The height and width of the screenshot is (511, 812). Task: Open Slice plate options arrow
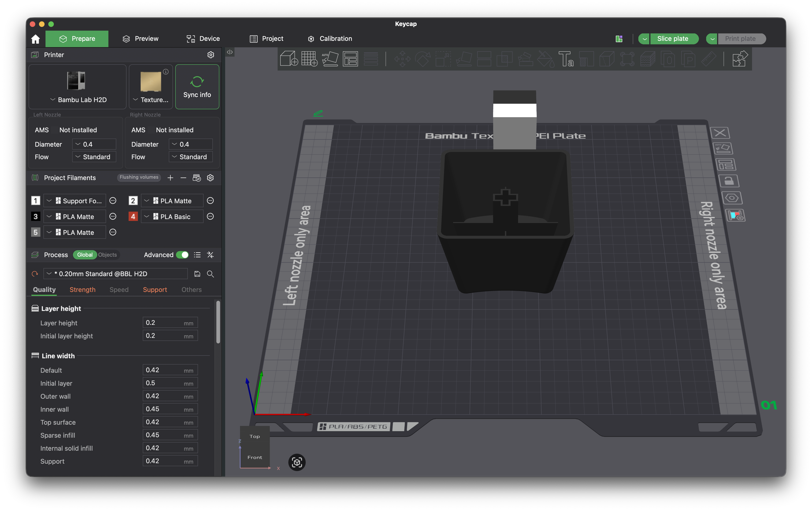tap(644, 39)
